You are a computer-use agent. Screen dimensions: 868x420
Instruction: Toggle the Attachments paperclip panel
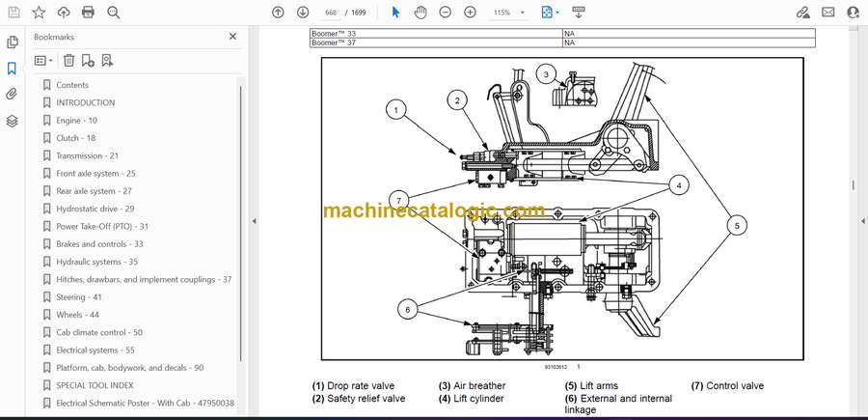tap(12, 95)
